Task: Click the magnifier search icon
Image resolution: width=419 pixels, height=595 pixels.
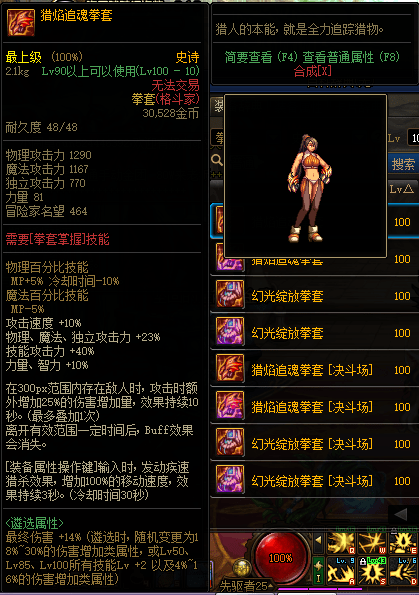Action: 217,160
